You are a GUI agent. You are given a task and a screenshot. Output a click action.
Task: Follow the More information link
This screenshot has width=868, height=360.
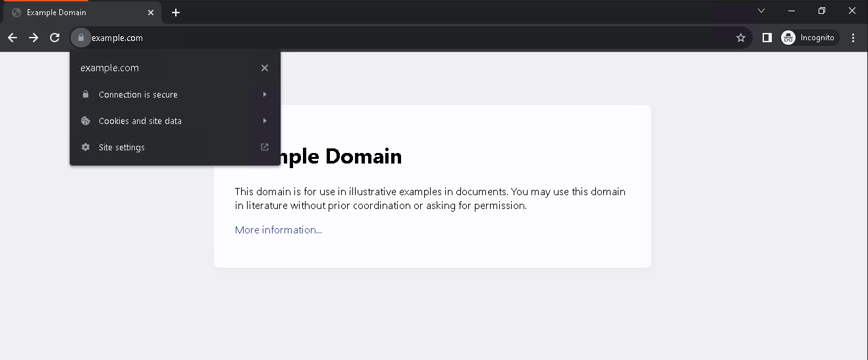click(x=278, y=230)
